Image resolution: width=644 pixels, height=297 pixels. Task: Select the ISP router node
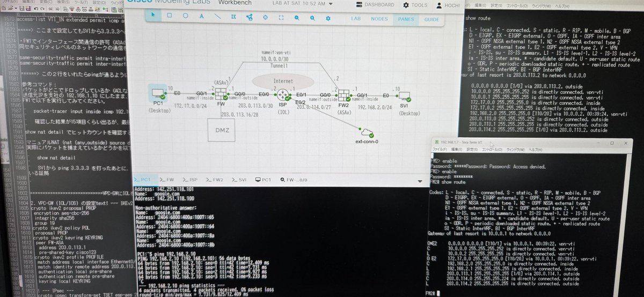click(282, 96)
